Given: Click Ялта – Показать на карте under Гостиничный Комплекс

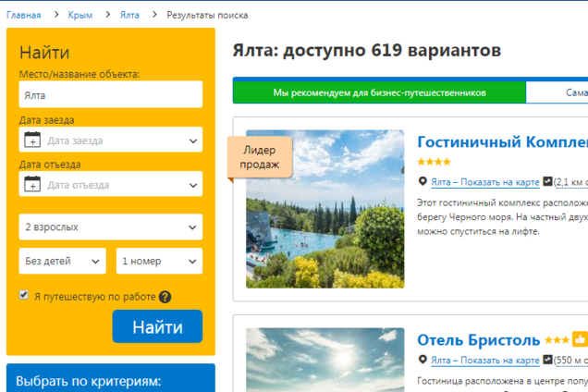Looking at the screenshot, I should (485, 182).
